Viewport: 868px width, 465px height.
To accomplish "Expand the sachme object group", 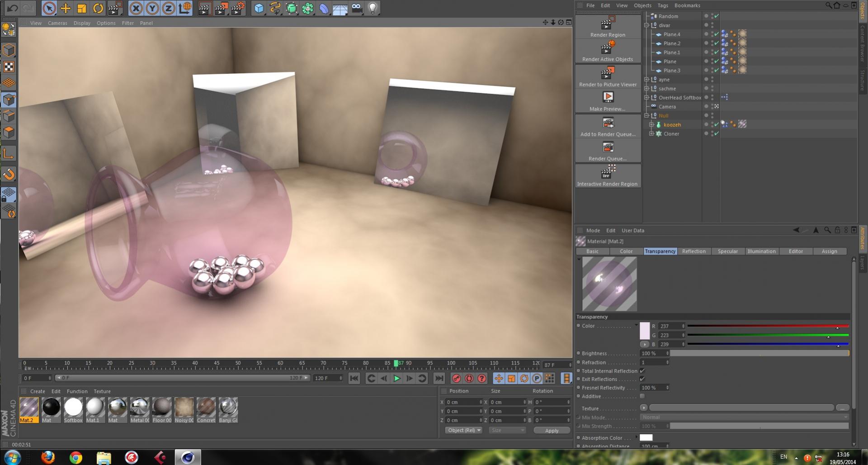I will (x=646, y=88).
